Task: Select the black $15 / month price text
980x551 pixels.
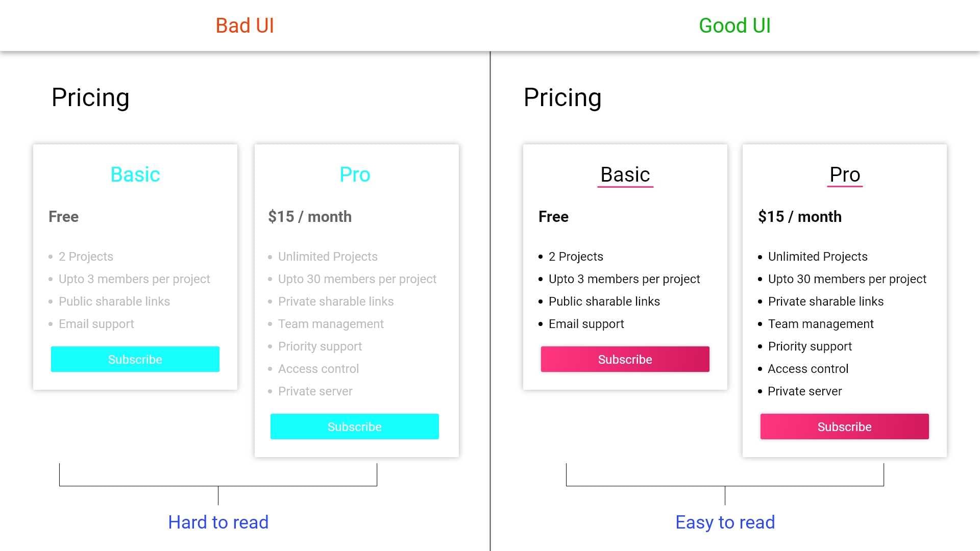Action: (800, 216)
